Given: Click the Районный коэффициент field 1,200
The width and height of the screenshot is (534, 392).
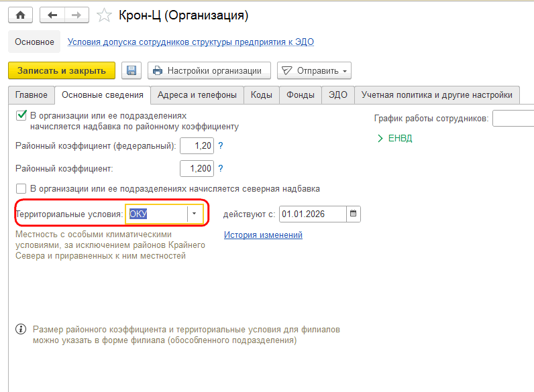Looking at the screenshot, I should tap(197, 168).
